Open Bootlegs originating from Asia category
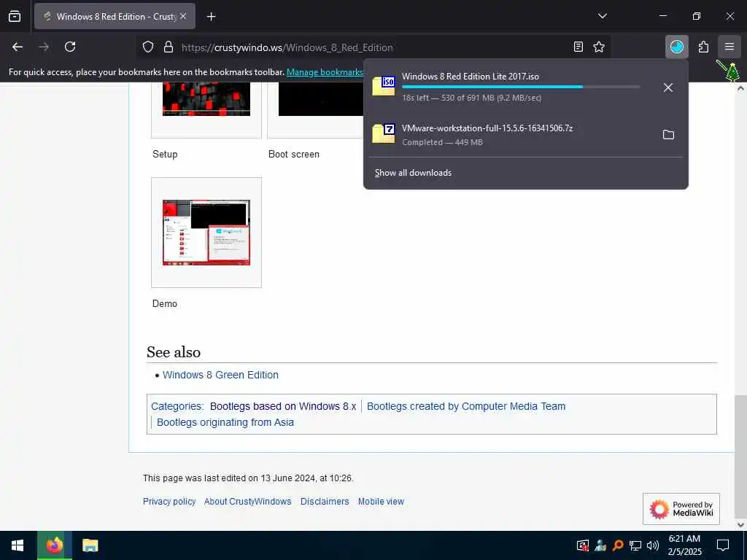Screen dimensions: 747x560 tap(225, 422)
